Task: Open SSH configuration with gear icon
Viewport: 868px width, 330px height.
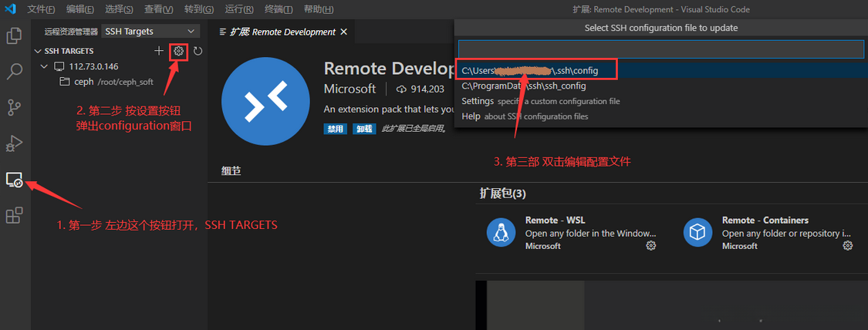Action: (x=178, y=51)
